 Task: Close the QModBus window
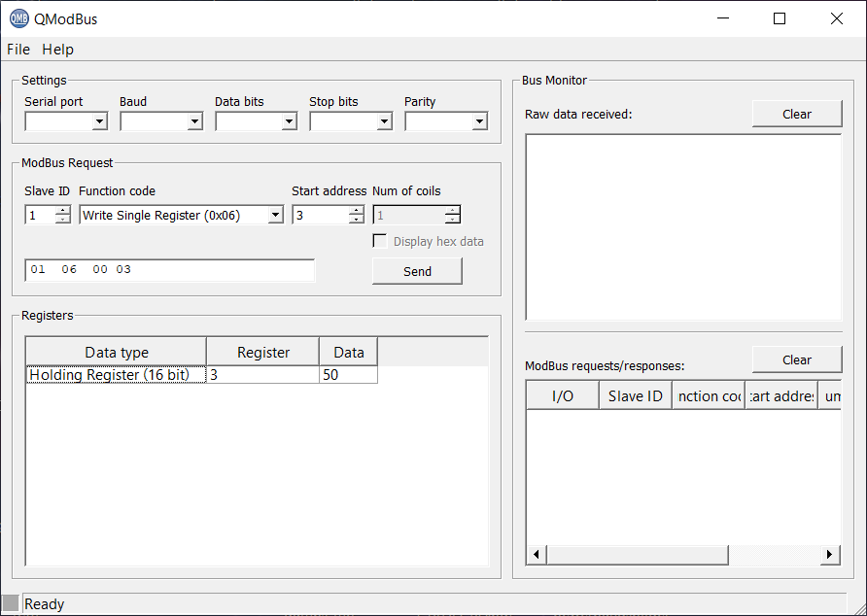837,18
